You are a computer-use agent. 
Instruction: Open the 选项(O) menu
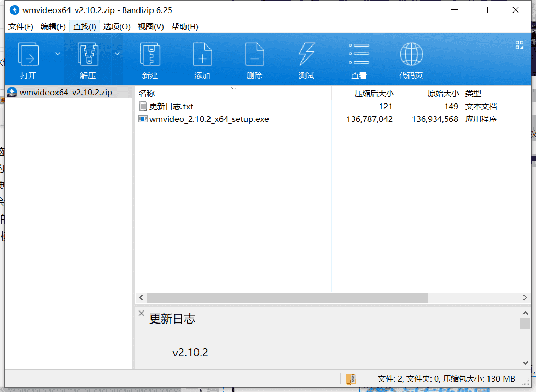pyautogui.click(x=116, y=27)
